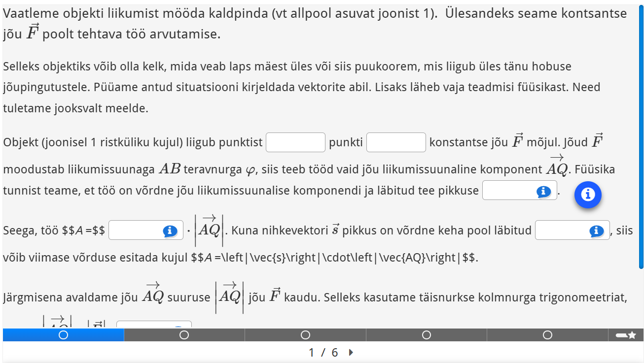The width and height of the screenshot is (644, 363).
Task: Focus the answer field after 'läbitud tee pikkuse'
Action: pos(509,191)
